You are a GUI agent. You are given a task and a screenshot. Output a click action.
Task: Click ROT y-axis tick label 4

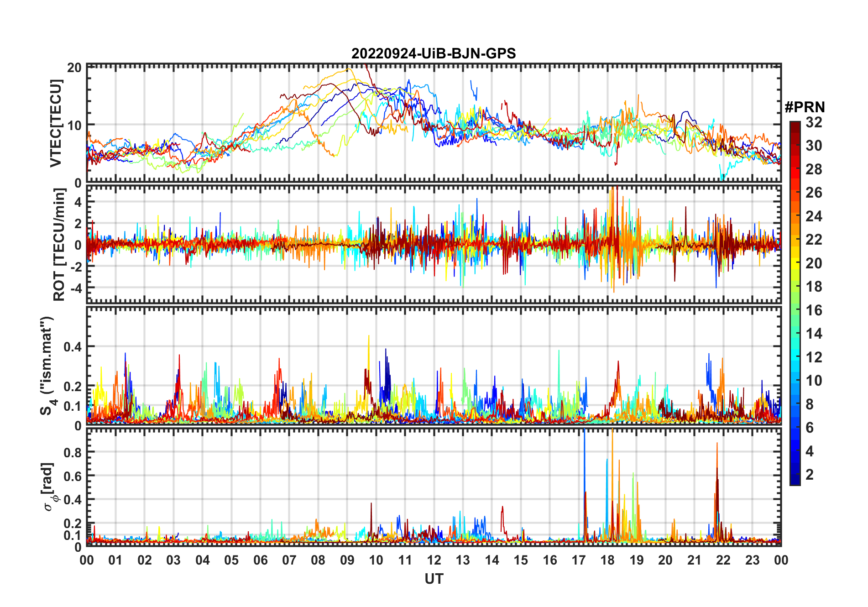tap(78, 202)
